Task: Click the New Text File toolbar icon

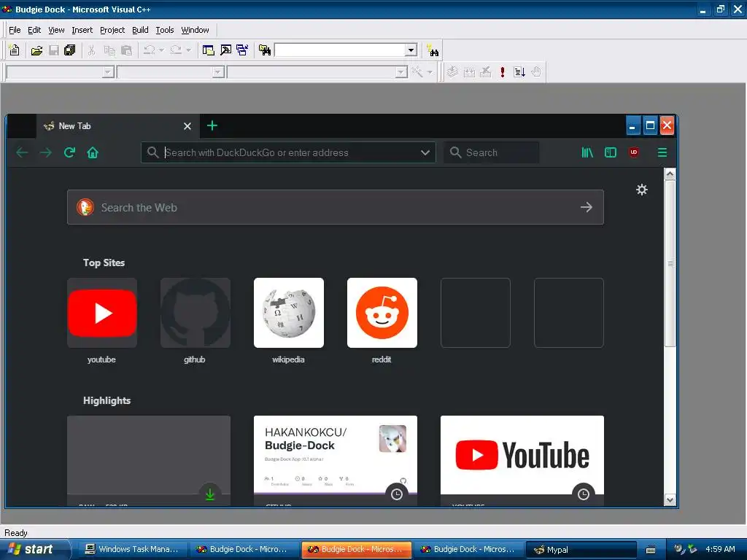Action: click(15, 50)
